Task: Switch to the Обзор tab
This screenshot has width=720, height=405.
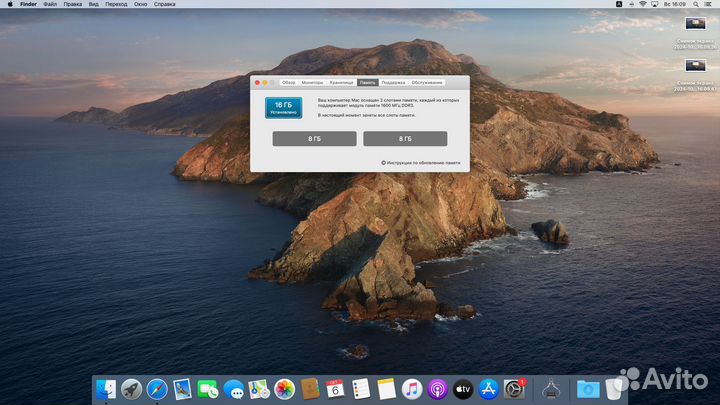Action: point(288,83)
